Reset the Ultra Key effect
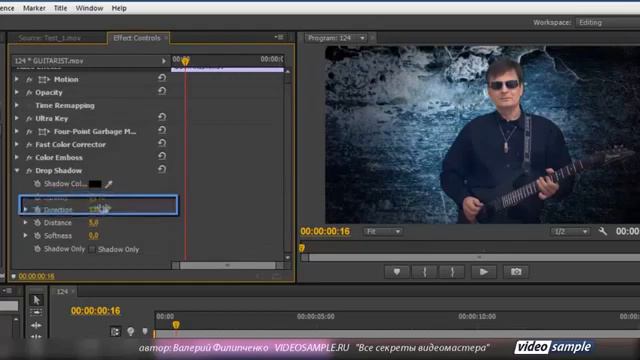The height and width of the screenshot is (360, 640). [x=162, y=117]
